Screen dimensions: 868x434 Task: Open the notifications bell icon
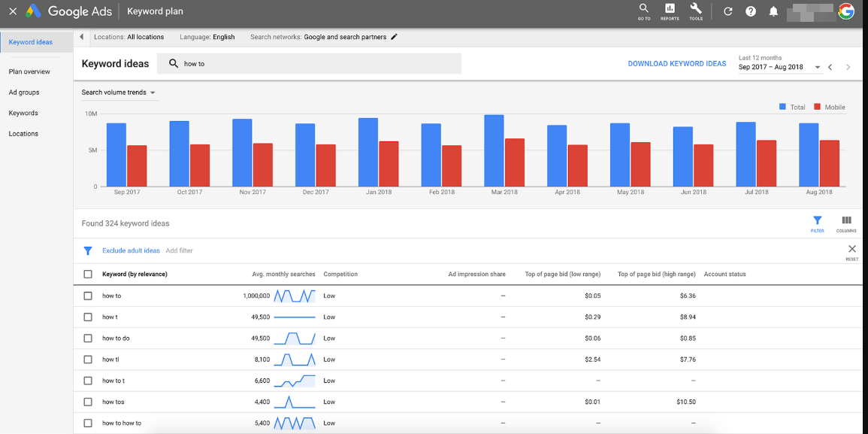tap(773, 11)
